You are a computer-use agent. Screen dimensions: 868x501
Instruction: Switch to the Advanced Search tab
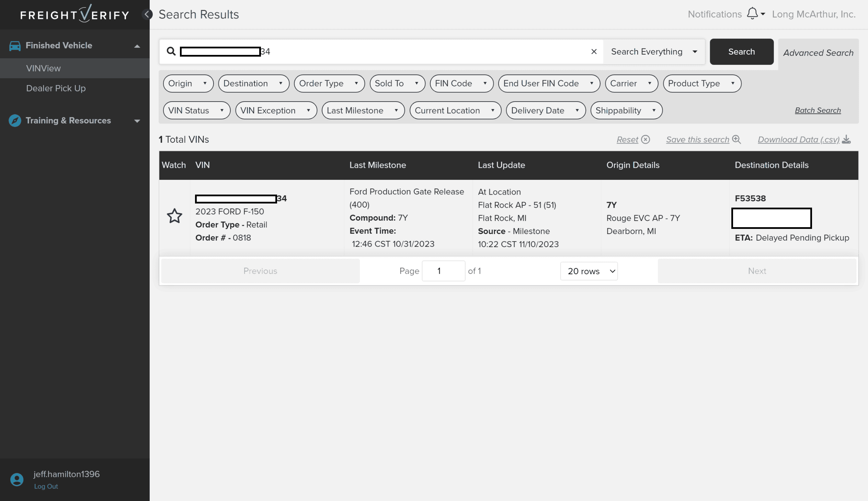(x=818, y=53)
